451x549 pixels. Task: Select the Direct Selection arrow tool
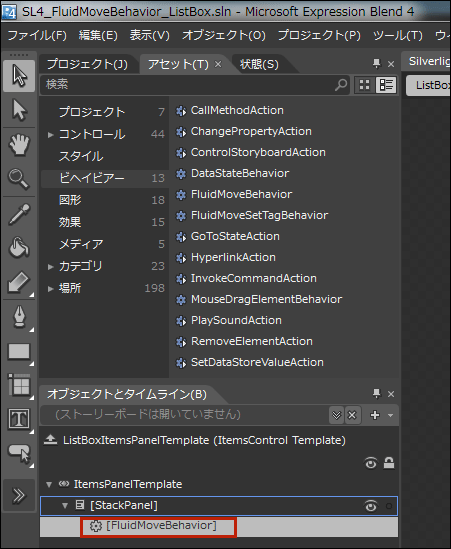coord(19,110)
